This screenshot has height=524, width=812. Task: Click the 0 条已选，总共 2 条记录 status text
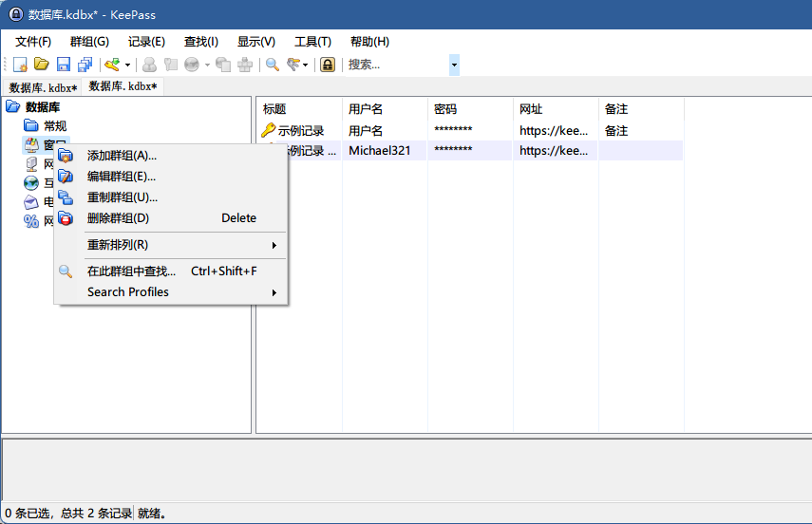(x=68, y=514)
